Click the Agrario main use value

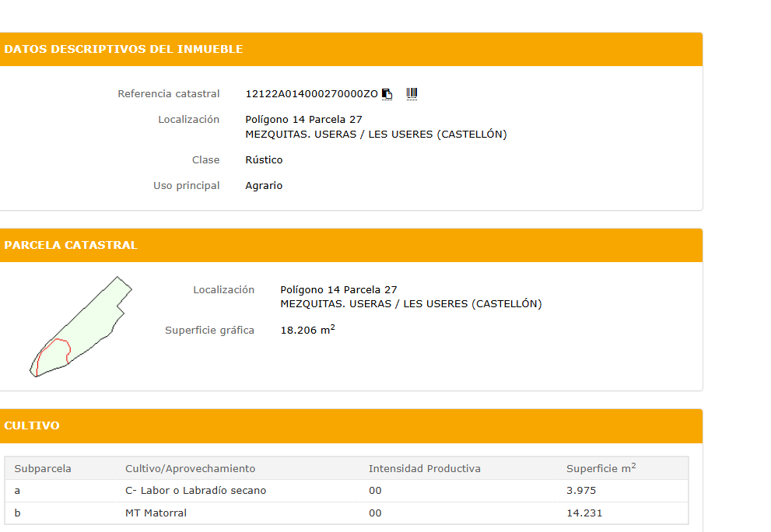264,186
